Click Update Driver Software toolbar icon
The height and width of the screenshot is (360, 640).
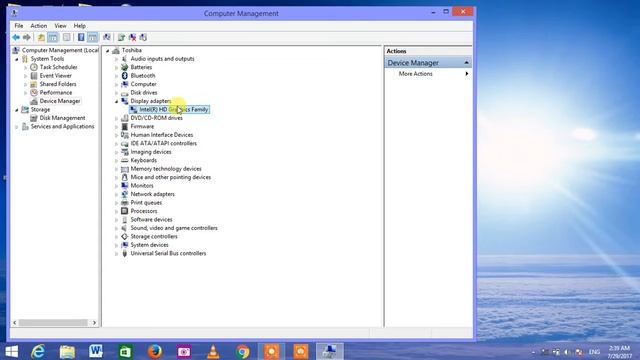coord(121,38)
